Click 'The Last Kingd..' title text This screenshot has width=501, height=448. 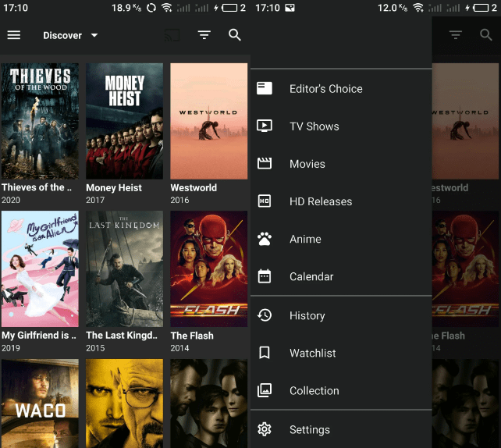(122, 336)
